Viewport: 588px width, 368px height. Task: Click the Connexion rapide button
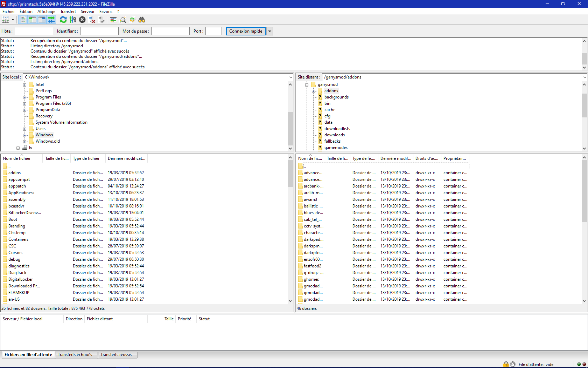pyautogui.click(x=246, y=31)
